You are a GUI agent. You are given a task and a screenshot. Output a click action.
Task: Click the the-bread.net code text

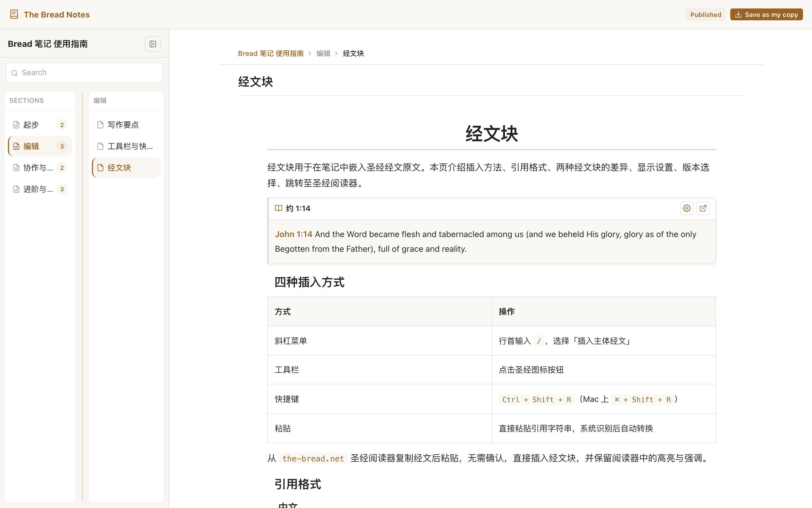313,459
